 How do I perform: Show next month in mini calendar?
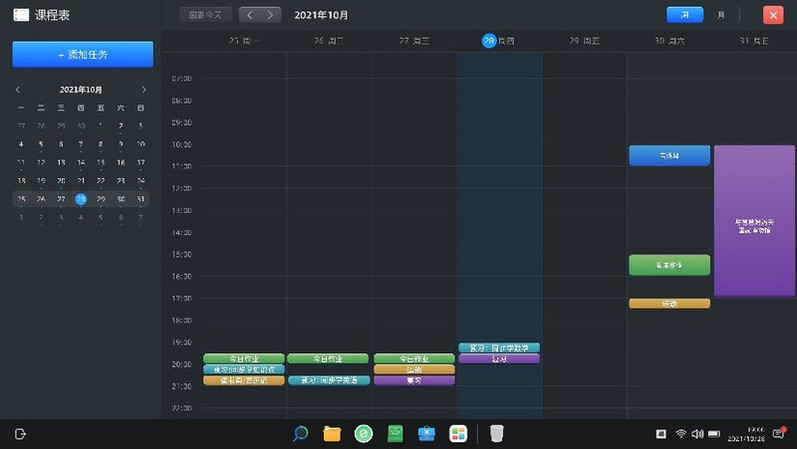(144, 90)
